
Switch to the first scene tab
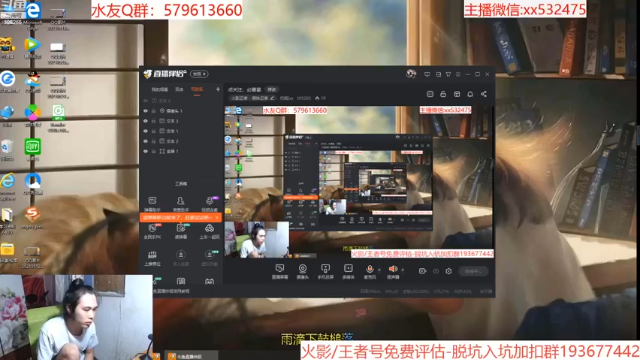coord(160,89)
